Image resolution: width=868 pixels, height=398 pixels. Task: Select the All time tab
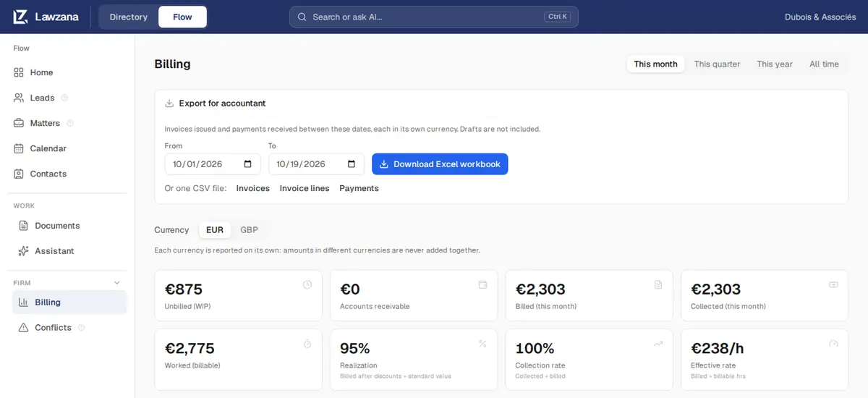click(x=824, y=64)
